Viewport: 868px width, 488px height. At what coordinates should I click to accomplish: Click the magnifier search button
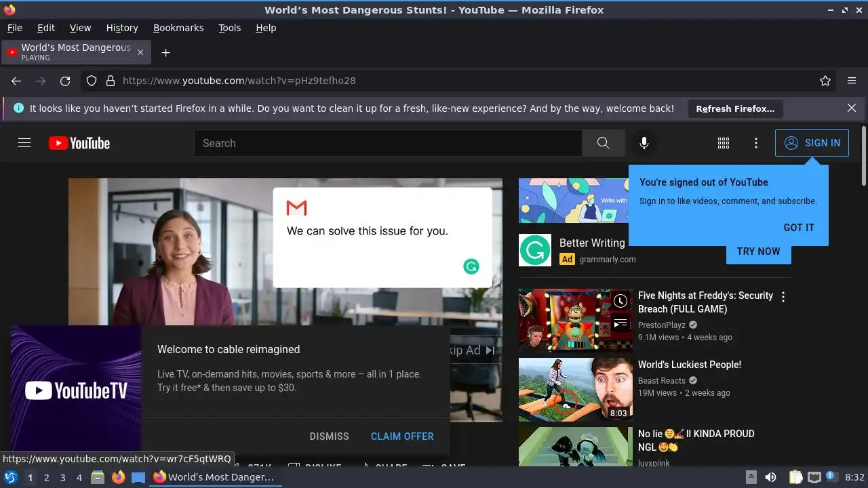603,143
